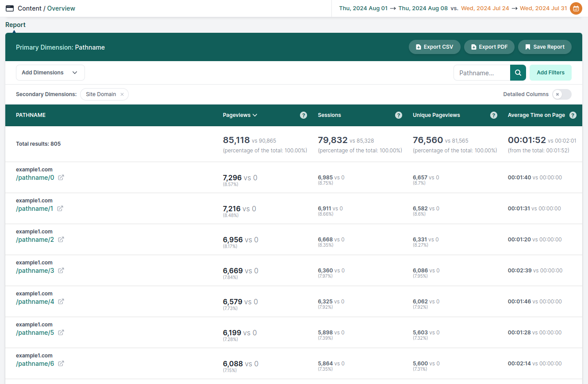The image size is (588, 384).
Task: Open external link icon for /pathname/5
Action: pyautogui.click(x=61, y=333)
